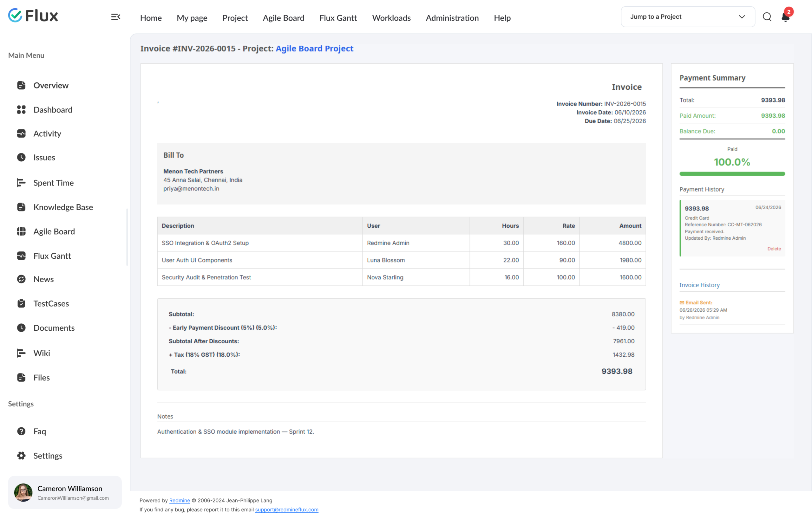
Task: Click the sidebar vertical scrollbar
Action: point(127,237)
